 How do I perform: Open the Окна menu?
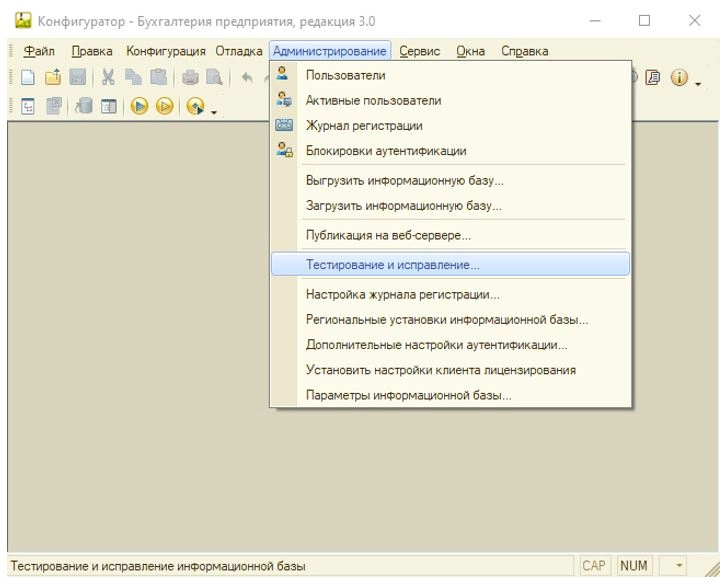pos(471,51)
